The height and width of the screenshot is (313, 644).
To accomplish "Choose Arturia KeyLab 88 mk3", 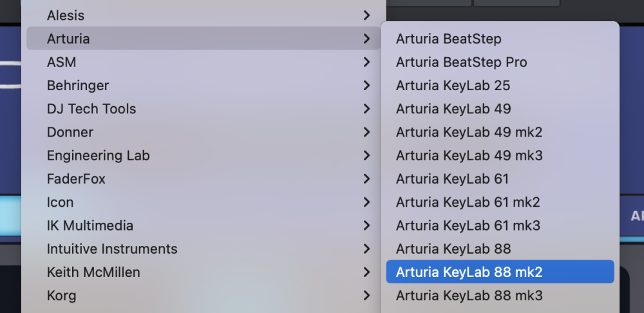I will tap(469, 296).
